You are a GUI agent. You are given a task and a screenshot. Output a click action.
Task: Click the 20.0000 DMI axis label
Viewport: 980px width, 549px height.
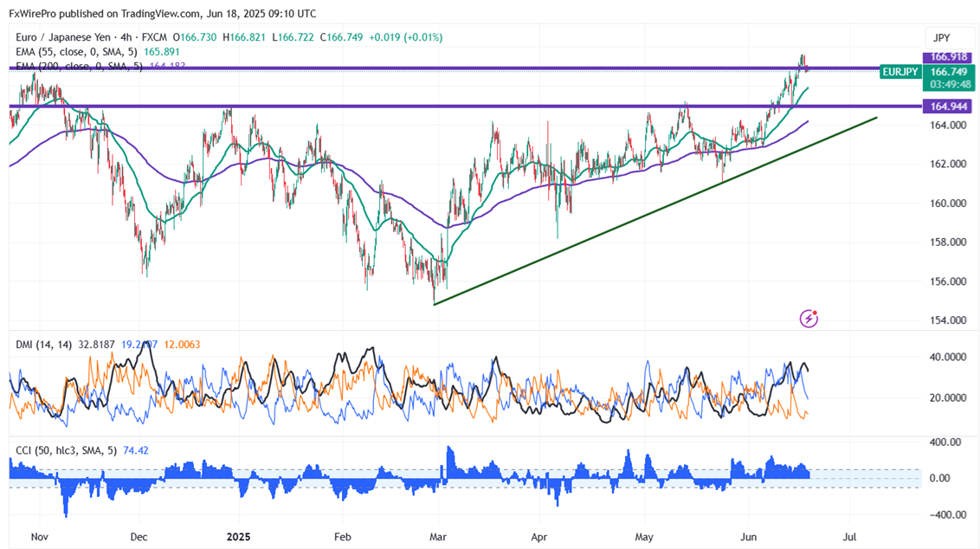click(948, 397)
